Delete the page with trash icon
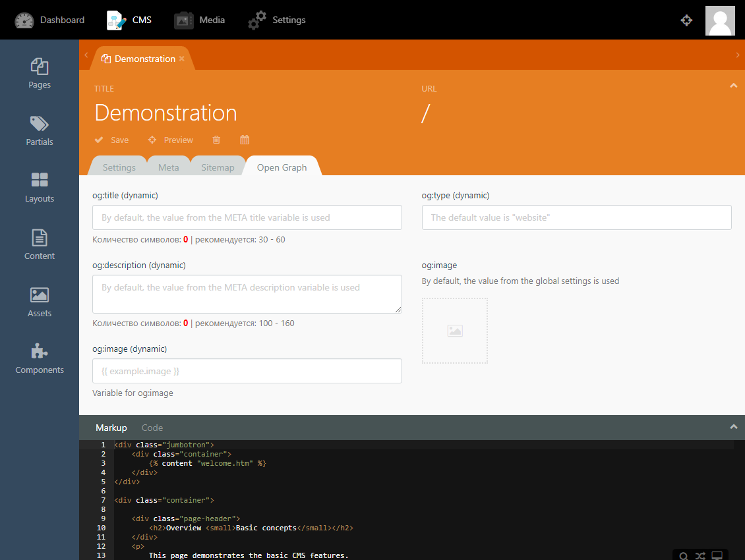The image size is (745, 560). tap(216, 140)
